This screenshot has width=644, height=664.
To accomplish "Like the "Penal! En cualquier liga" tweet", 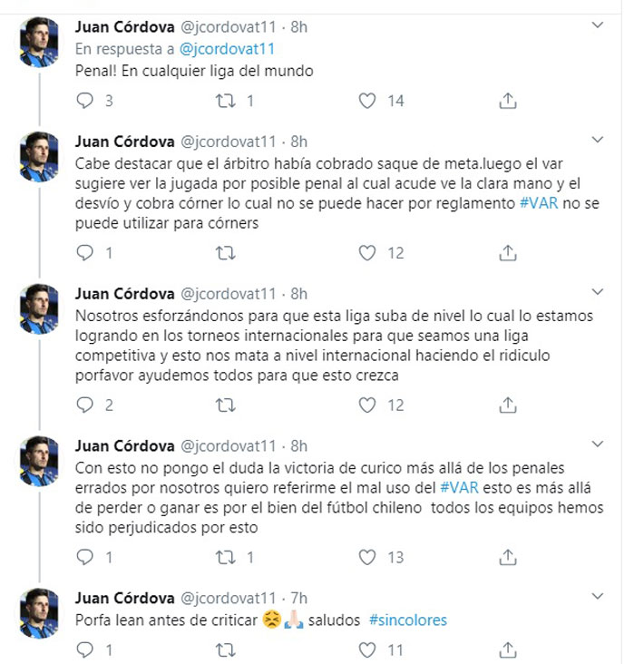I will [x=368, y=101].
